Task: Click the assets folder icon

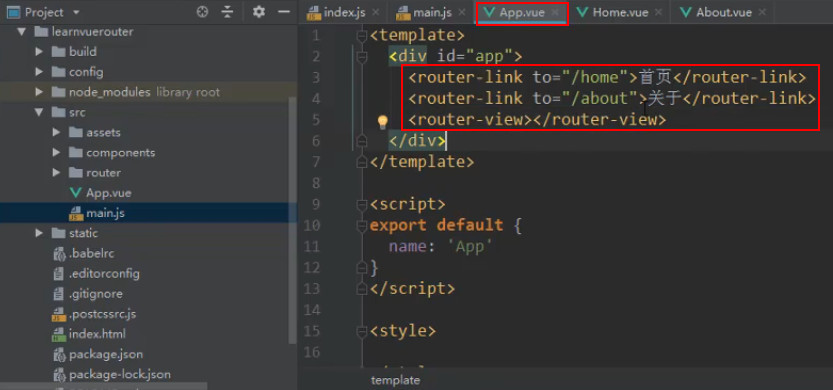Action: tap(76, 132)
